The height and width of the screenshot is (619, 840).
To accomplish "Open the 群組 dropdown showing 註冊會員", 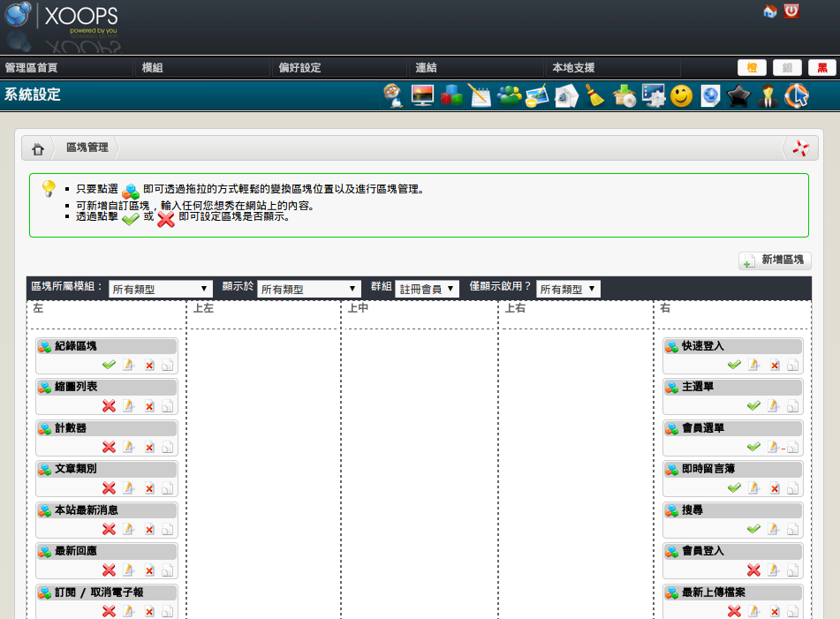I will coord(427,289).
